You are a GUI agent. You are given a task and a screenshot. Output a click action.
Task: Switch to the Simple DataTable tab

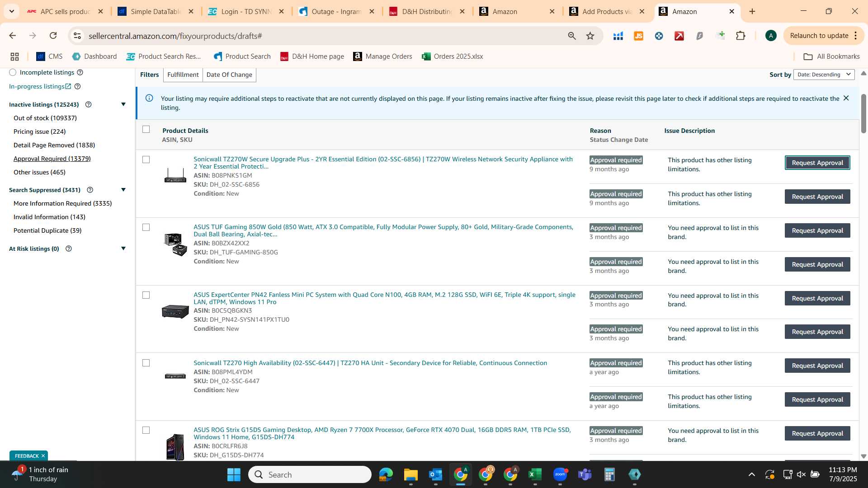(x=155, y=11)
